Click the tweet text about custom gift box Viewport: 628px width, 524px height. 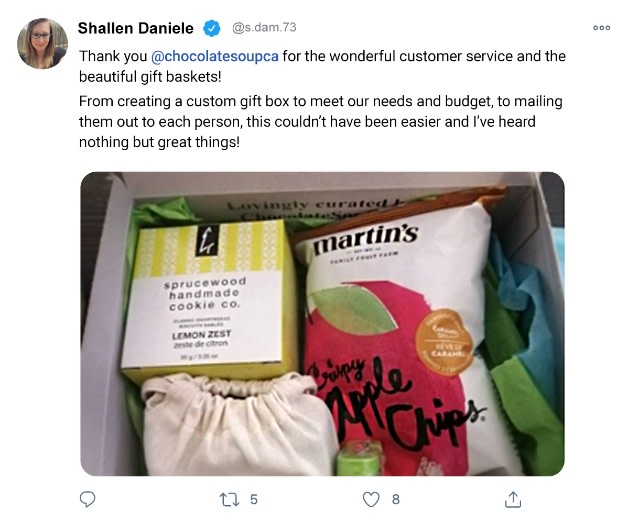click(x=320, y=122)
